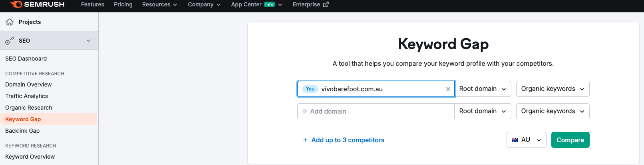The image size is (644, 165).
Task: Expand the Resources menu
Action: click(x=159, y=4)
